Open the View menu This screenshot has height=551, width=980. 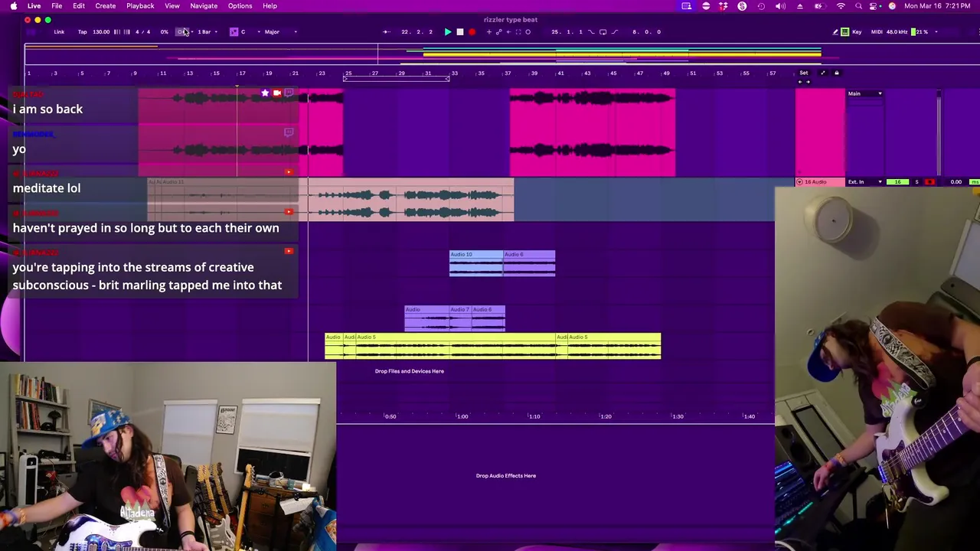[172, 6]
